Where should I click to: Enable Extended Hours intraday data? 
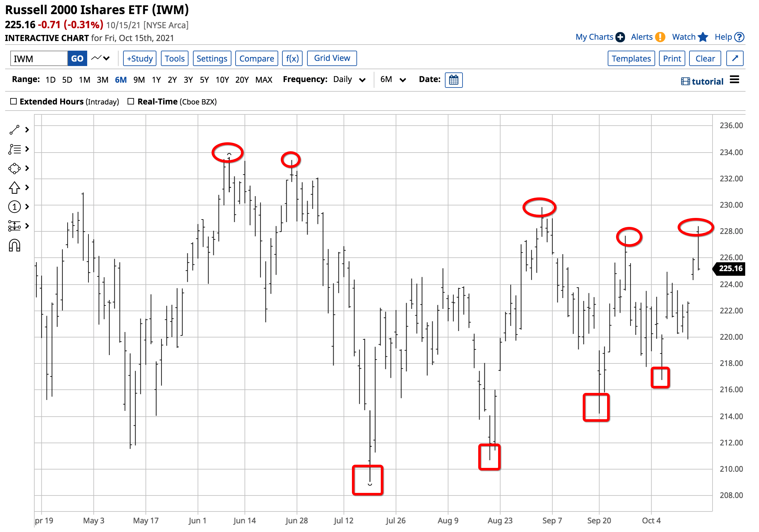(13, 102)
